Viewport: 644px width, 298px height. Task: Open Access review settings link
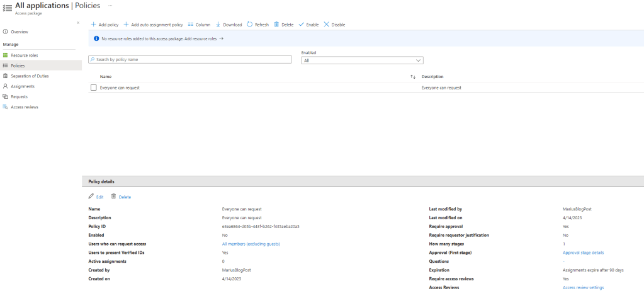[x=583, y=287]
